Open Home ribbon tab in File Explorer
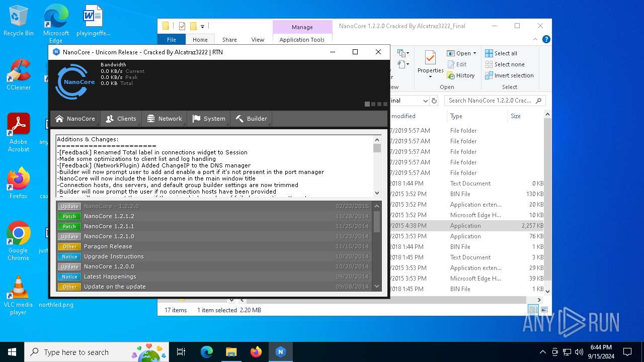Screen dimensions: 644x362 click(200, 40)
